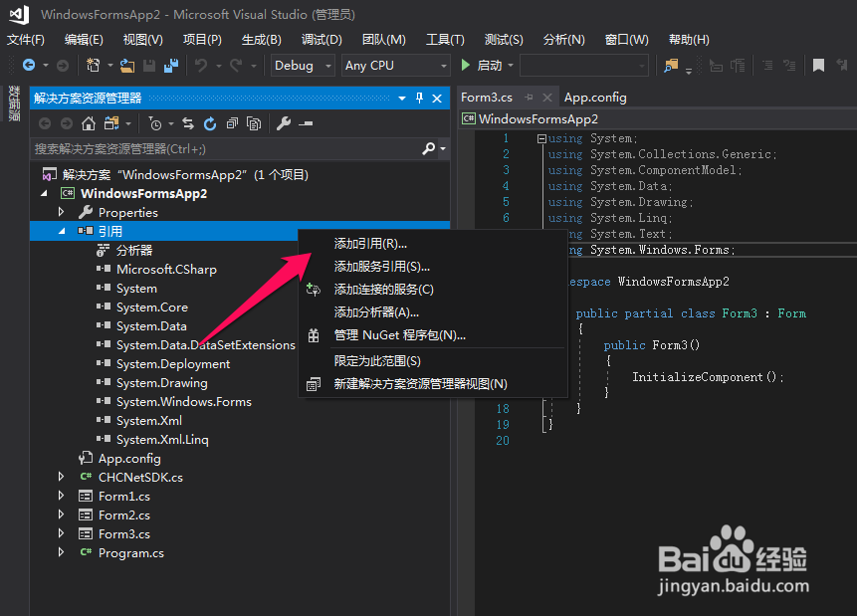The height and width of the screenshot is (616, 857).
Task: Select App.config in the tree
Action: coord(129,458)
